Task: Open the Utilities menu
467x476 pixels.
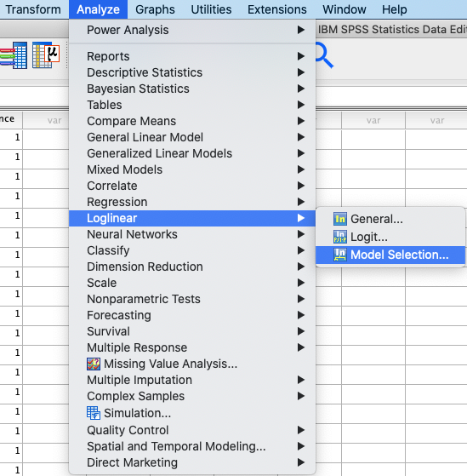Action: click(x=211, y=9)
